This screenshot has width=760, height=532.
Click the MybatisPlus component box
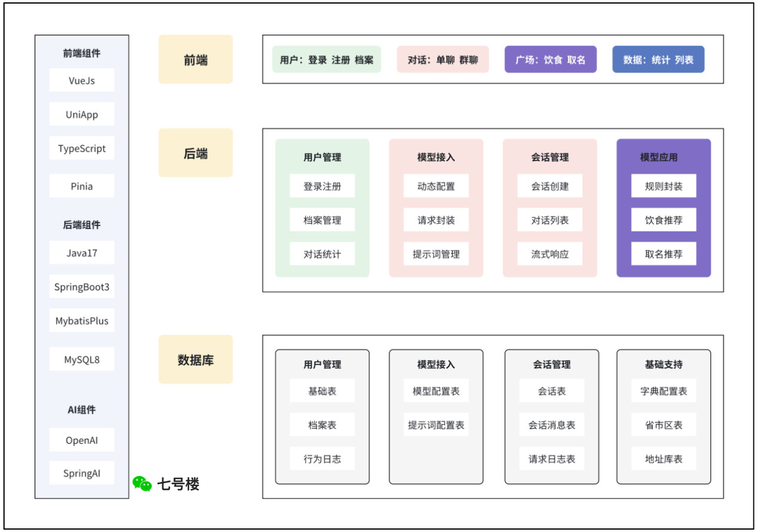[x=82, y=321]
